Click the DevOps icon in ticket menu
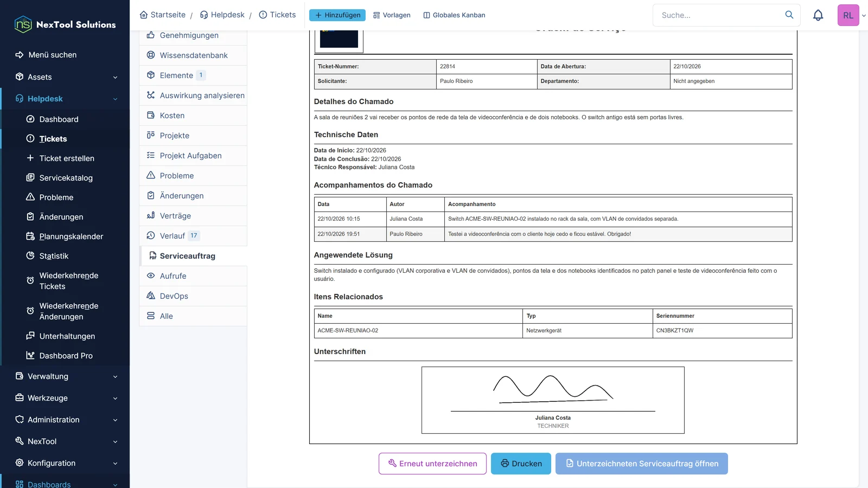Image resolution: width=868 pixels, height=488 pixels. 151,296
